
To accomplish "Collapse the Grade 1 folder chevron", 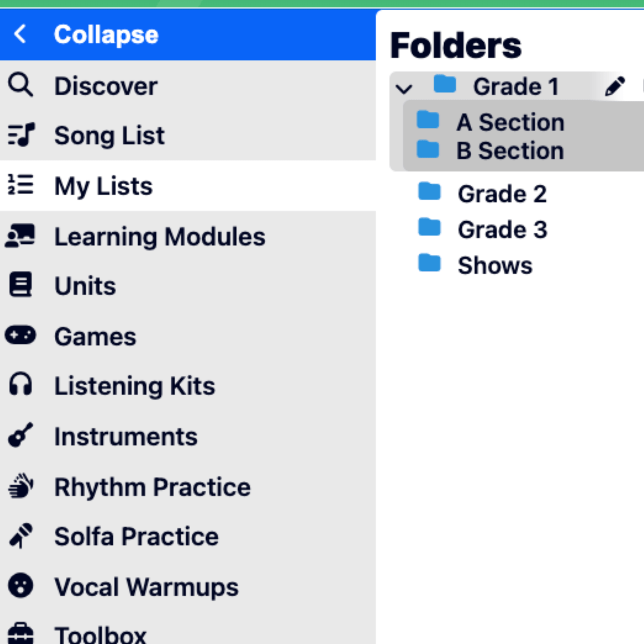I will tap(404, 88).
